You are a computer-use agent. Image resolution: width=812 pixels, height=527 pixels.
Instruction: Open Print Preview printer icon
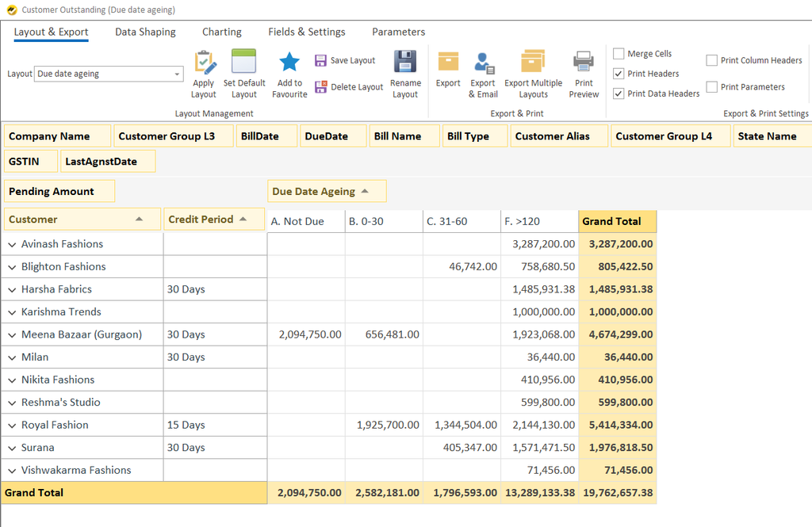(x=584, y=62)
